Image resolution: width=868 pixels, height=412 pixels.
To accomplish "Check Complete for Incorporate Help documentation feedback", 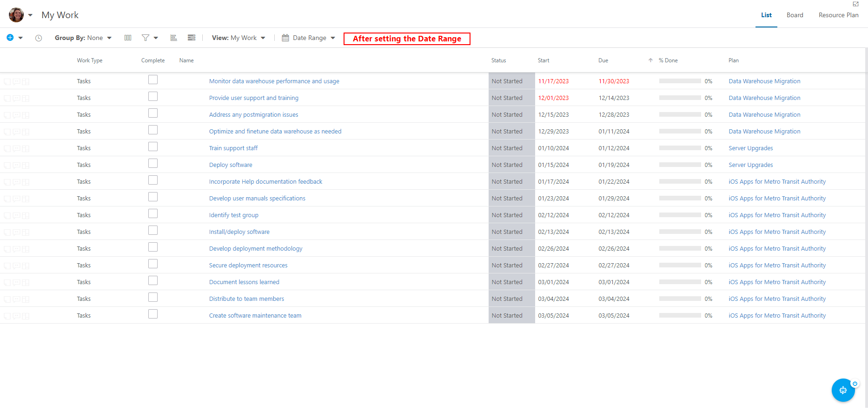I will click(153, 180).
